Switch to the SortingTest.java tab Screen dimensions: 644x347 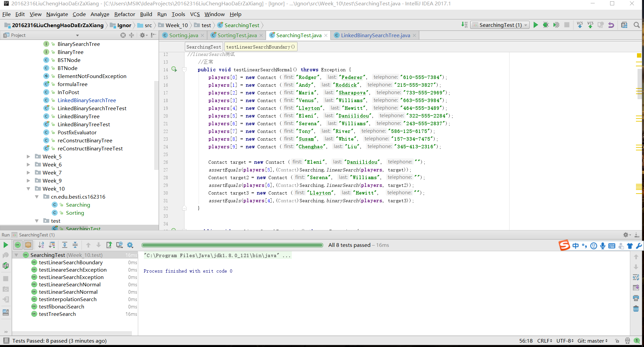(x=237, y=35)
